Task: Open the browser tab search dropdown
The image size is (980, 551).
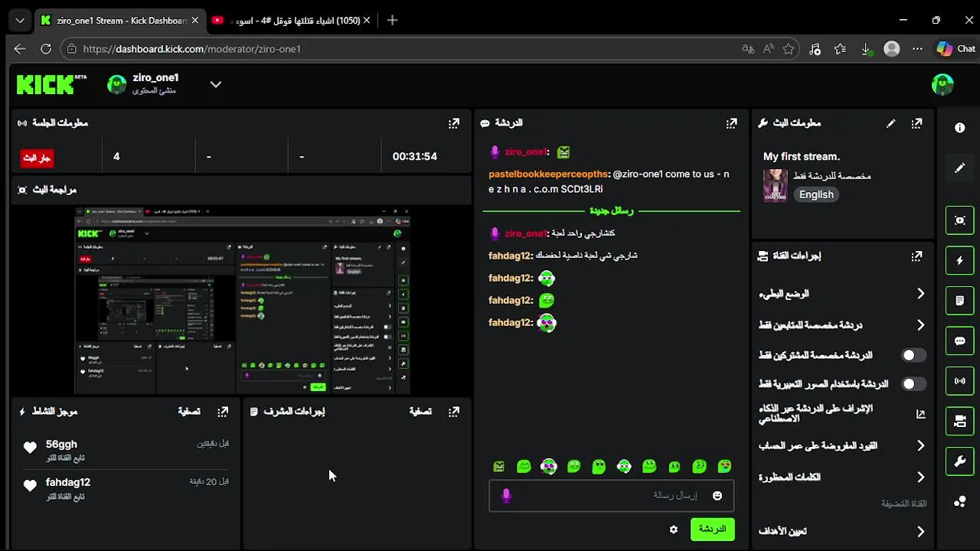Action: 19,21
